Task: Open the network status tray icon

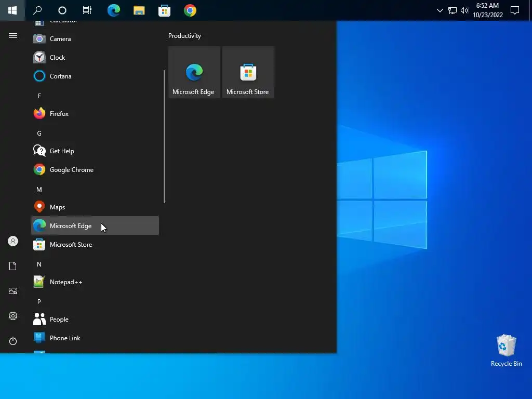Action: click(453, 10)
